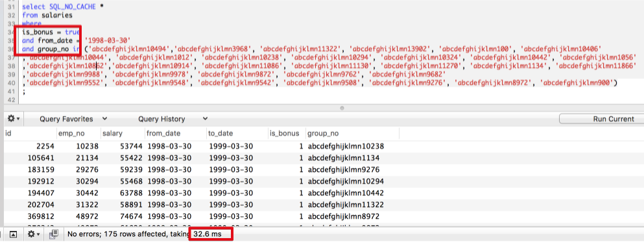Click line number 42 in the editor gutter

[11, 100]
